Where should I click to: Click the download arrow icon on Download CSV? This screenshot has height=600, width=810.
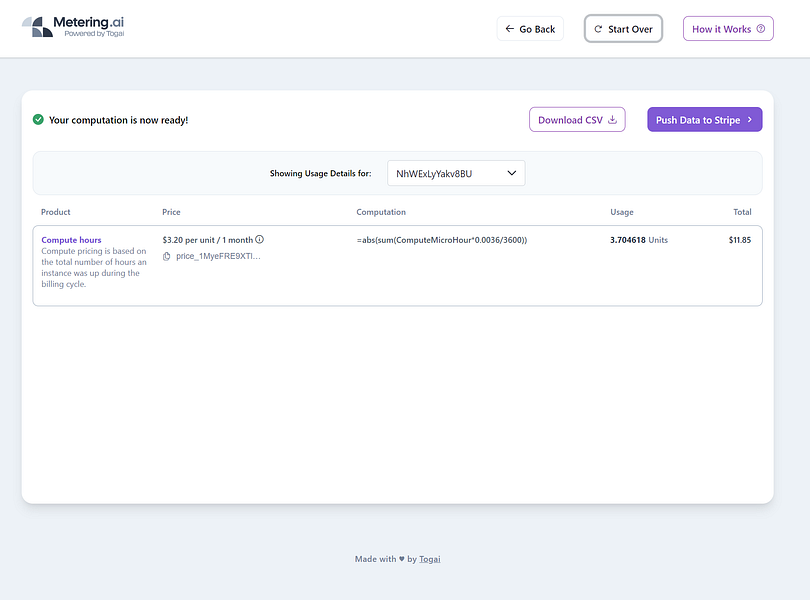613,119
